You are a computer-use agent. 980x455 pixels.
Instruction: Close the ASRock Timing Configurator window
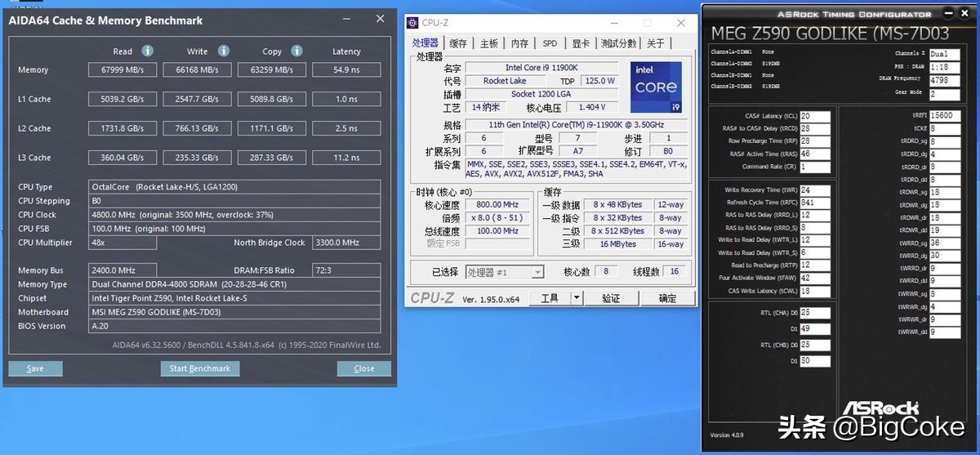(966, 14)
